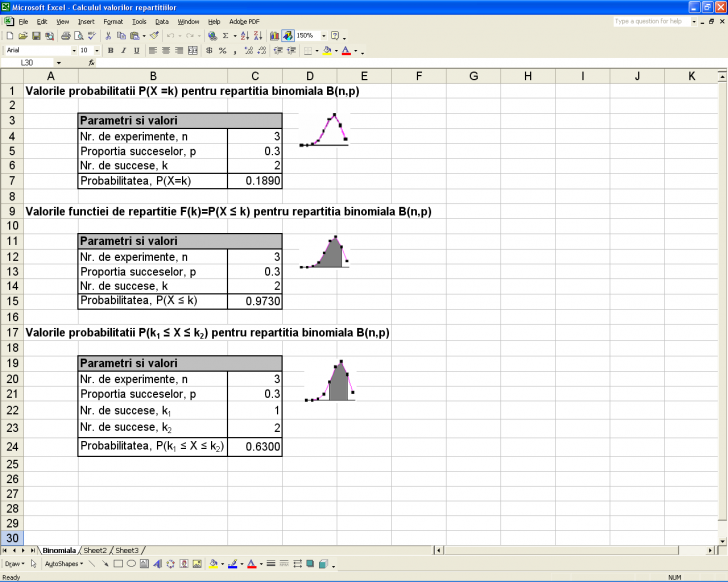Print the sheet using the printer icon
This screenshot has width=728, height=582.
65,36
